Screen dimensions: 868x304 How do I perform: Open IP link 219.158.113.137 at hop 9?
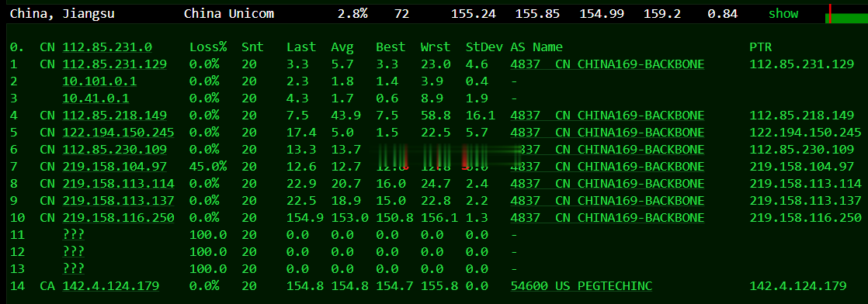119,201
